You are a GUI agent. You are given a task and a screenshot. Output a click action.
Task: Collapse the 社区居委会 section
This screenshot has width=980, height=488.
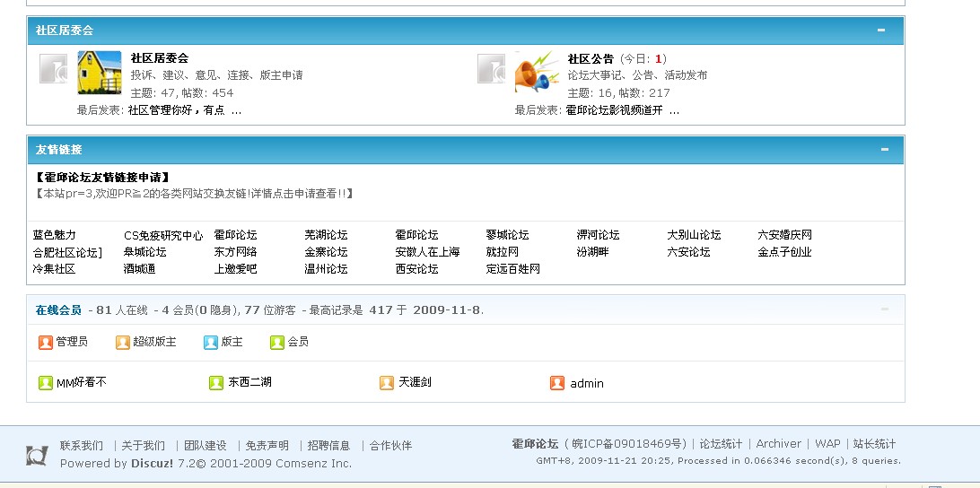881,30
